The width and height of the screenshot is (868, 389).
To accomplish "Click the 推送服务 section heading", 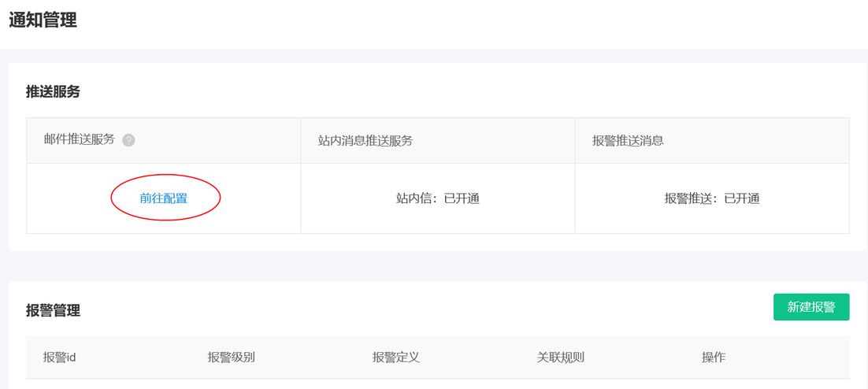I will click(53, 92).
